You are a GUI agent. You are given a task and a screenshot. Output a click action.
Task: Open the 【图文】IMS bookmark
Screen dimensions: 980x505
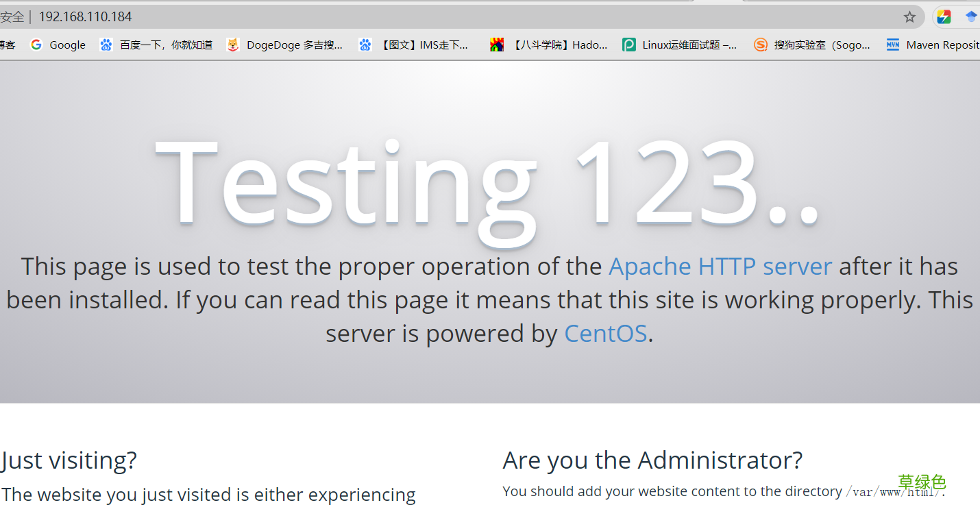click(x=413, y=45)
